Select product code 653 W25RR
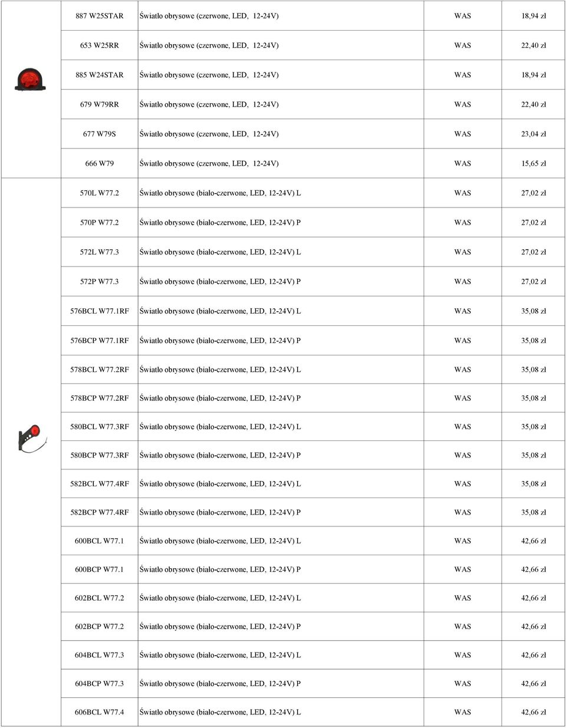Screen dimensions: 566x728 (100, 45)
